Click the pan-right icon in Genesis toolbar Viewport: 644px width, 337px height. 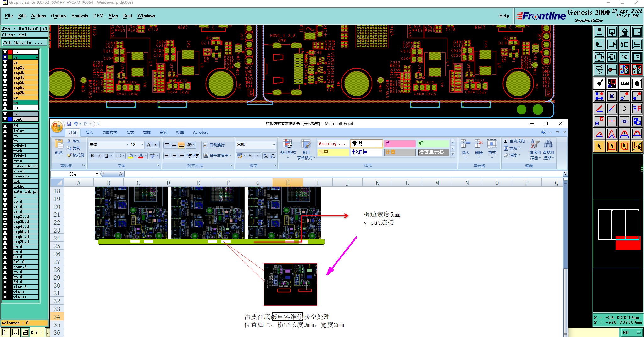(612, 44)
